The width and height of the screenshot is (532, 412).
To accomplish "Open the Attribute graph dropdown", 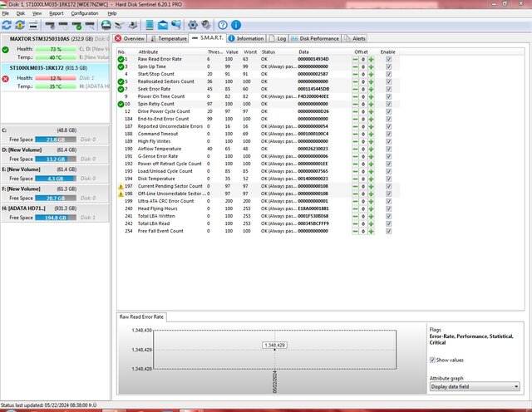I will click(475, 386).
